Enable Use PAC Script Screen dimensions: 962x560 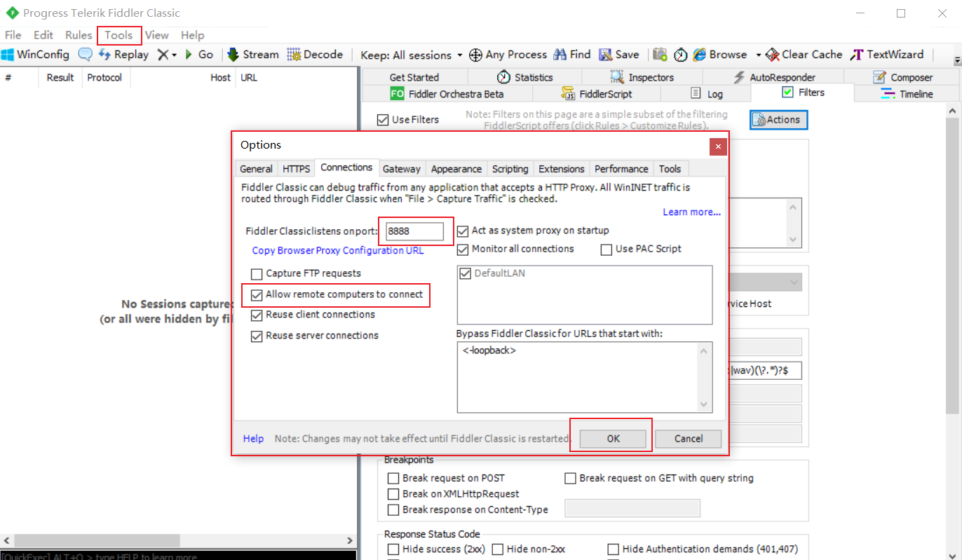pos(607,249)
